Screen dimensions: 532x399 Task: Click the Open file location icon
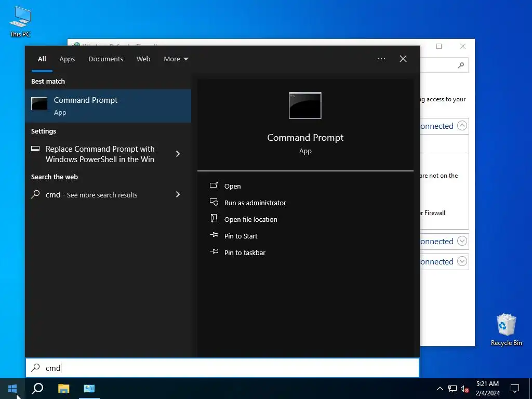coord(214,218)
